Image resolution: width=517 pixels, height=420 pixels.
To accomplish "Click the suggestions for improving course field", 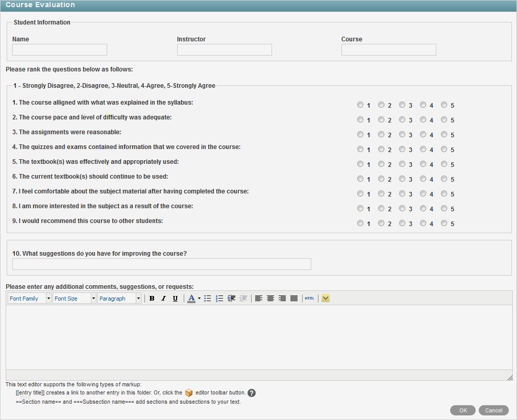I will tap(162, 264).
